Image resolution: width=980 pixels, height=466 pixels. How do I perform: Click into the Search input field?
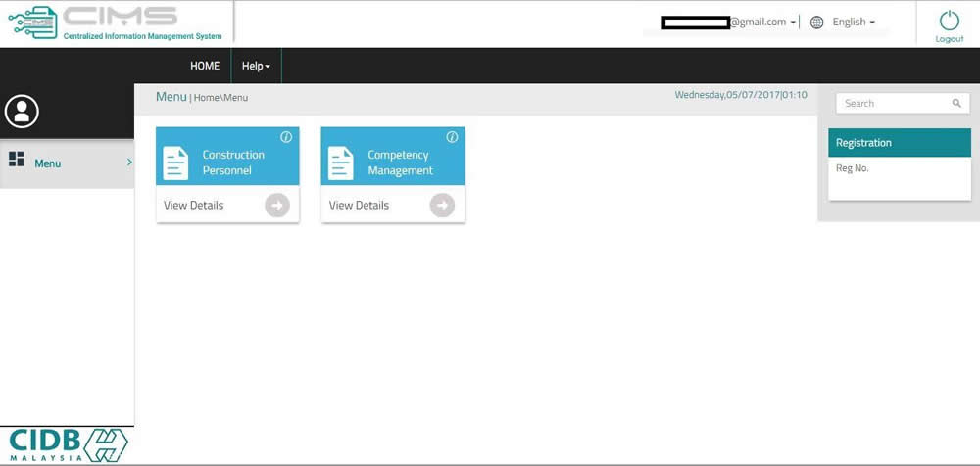tap(892, 103)
